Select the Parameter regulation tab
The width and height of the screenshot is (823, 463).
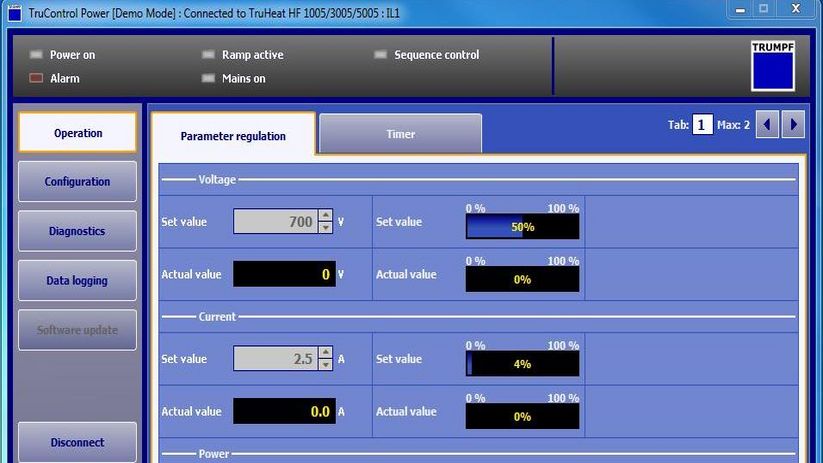click(x=233, y=136)
